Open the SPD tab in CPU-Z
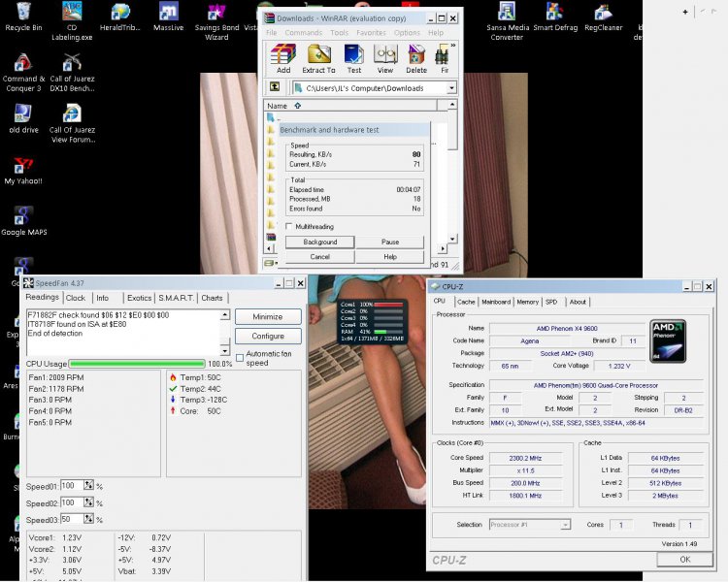The width and height of the screenshot is (728, 582). [x=551, y=302]
